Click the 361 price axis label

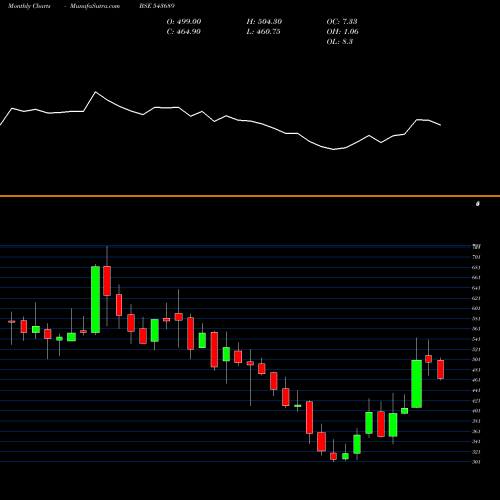pos(476,432)
